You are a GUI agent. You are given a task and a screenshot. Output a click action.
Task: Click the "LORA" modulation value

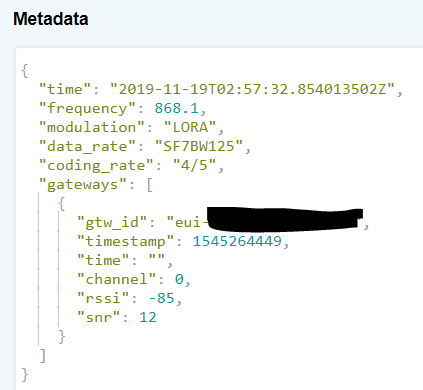pyautogui.click(x=190, y=127)
